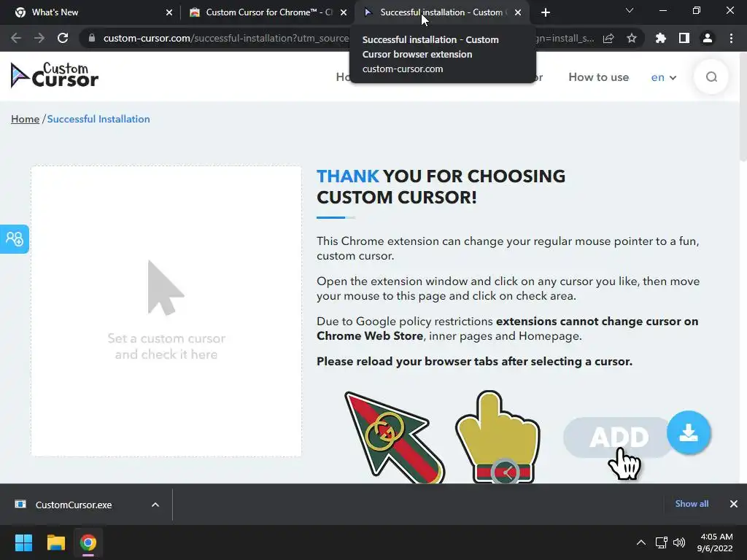Image resolution: width=747 pixels, height=560 pixels.
Task: Click the Successful Installation breadcrumb
Action: pyautogui.click(x=98, y=119)
